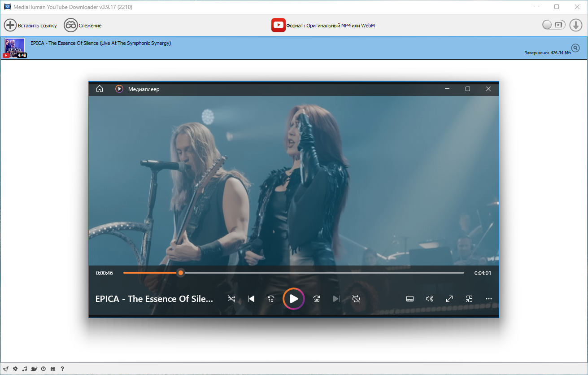This screenshot has height=375, width=588.
Task: Toggle speed limit with the snail icon
Action: point(34,369)
